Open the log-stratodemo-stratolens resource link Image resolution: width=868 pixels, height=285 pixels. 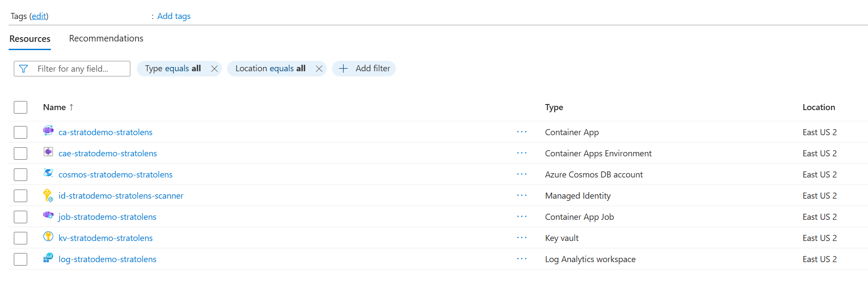click(x=107, y=259)
